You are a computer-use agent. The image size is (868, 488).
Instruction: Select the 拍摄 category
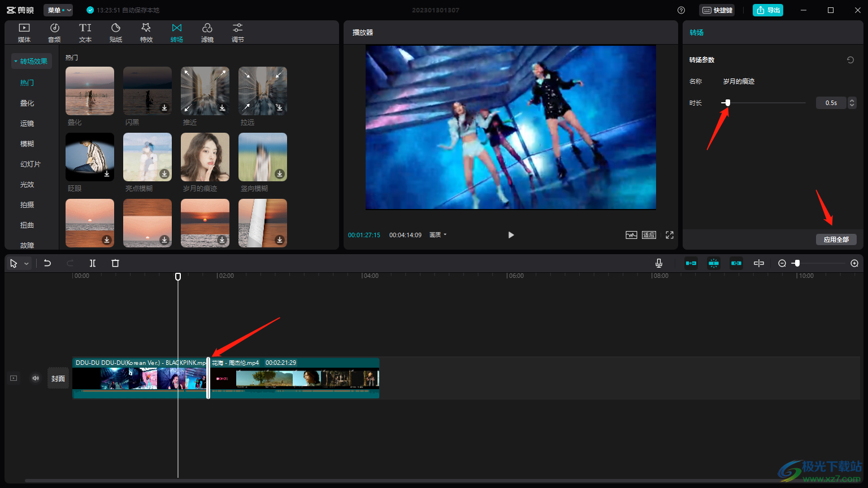coord(27,204)
